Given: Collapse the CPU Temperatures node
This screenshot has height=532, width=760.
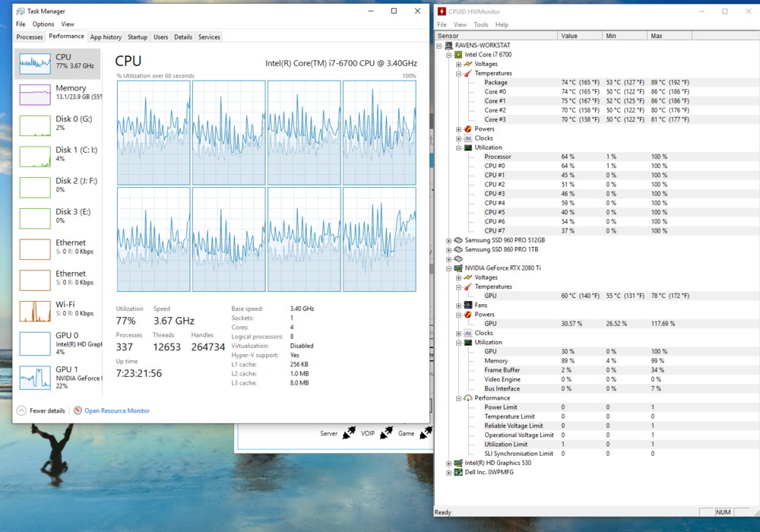Looking at the screenshot, I should click(x=458, y=74).
